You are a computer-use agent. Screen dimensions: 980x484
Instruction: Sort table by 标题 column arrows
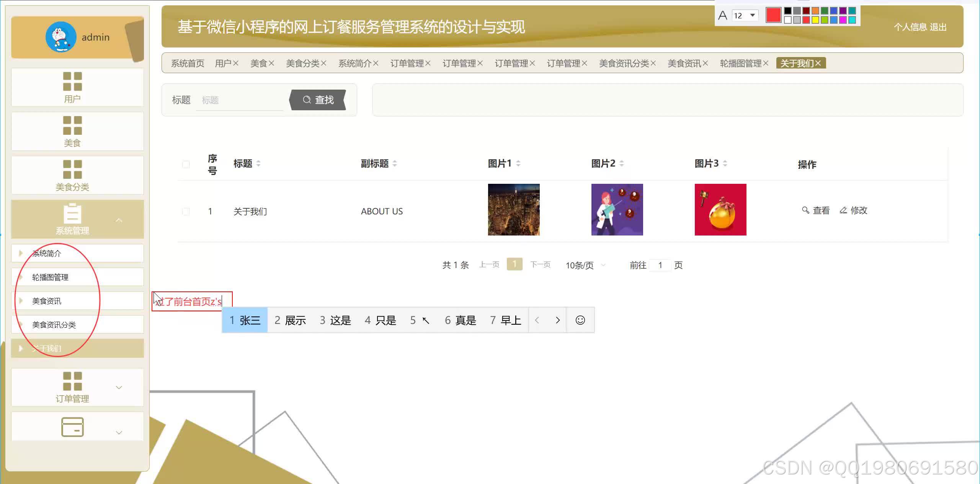point(258,164)
